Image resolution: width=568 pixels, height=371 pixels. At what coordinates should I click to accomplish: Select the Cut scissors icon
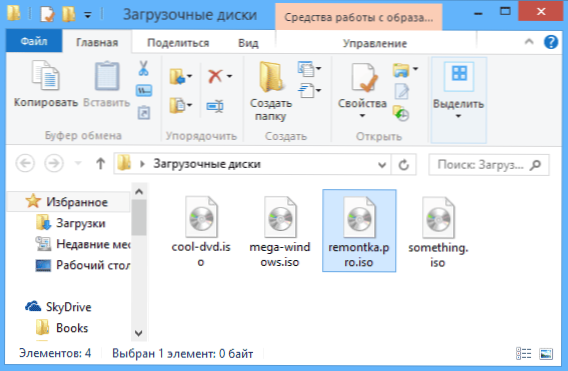(x=143, y=68)
